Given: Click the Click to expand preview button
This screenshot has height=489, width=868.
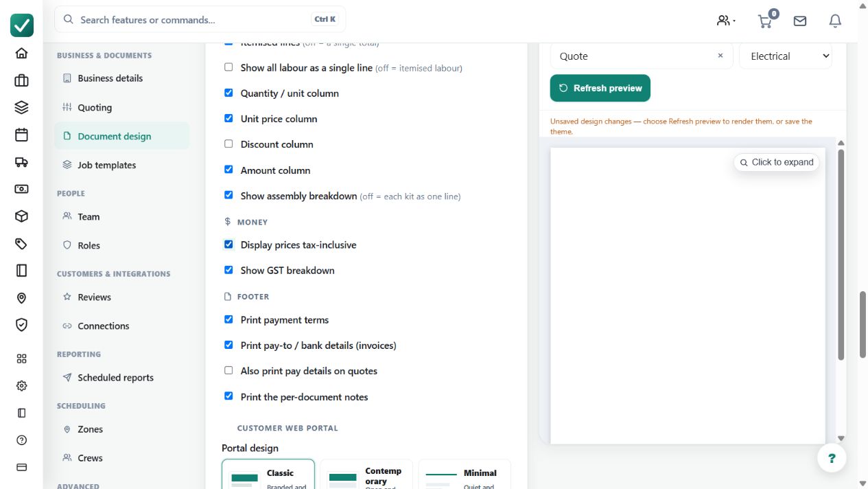Looking at the screenshot, I should point(777,162).
